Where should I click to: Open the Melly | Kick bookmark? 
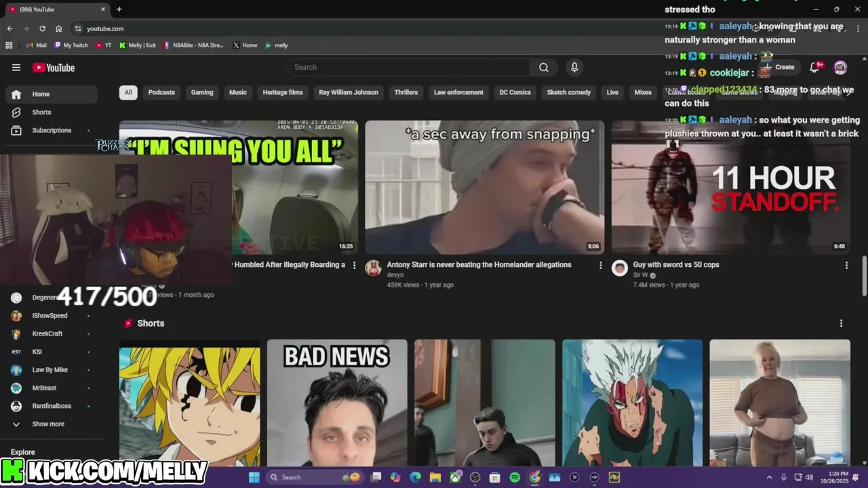pyautogui.click(x=138, y=45)
